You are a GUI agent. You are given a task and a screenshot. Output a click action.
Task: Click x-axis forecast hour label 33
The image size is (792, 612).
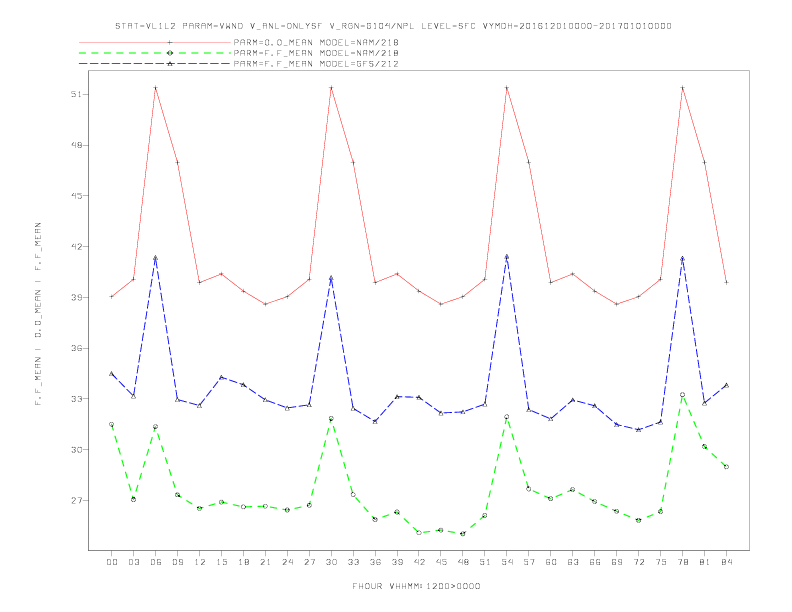coord(353,562)
